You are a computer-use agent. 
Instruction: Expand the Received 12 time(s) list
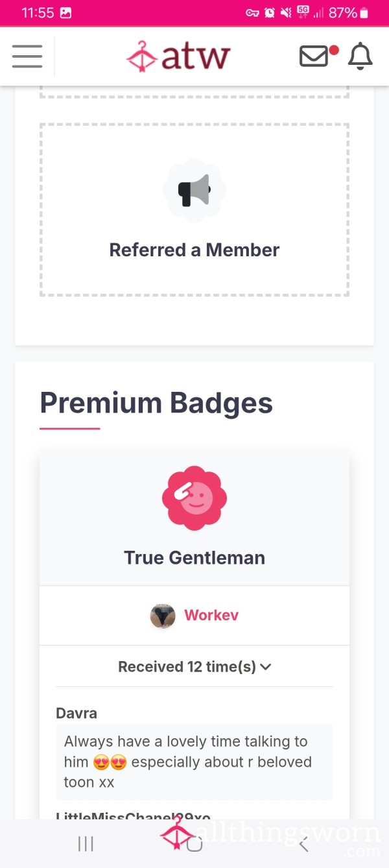click(x=194, y=666)
